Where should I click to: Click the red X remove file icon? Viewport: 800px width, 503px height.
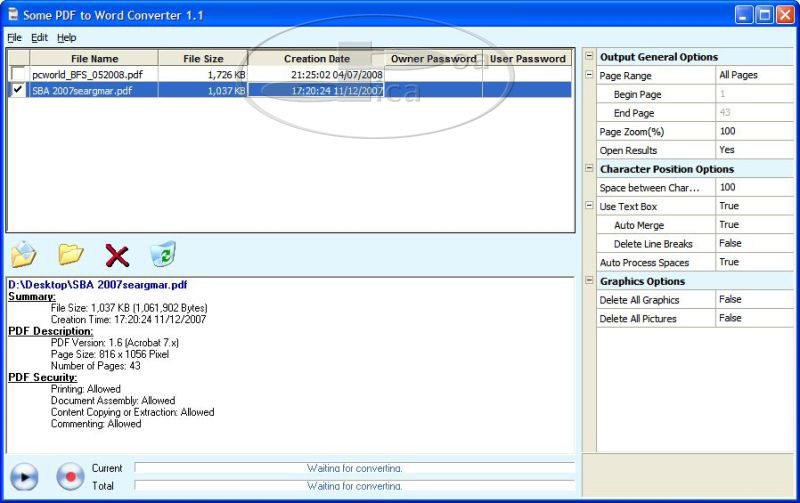coord(117,256)
